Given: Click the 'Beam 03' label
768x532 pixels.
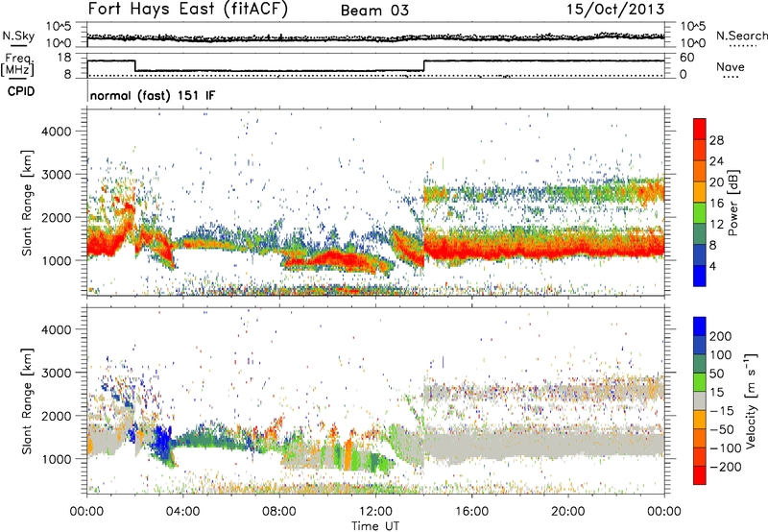Looking at the screenshot, I should point(374,11).
